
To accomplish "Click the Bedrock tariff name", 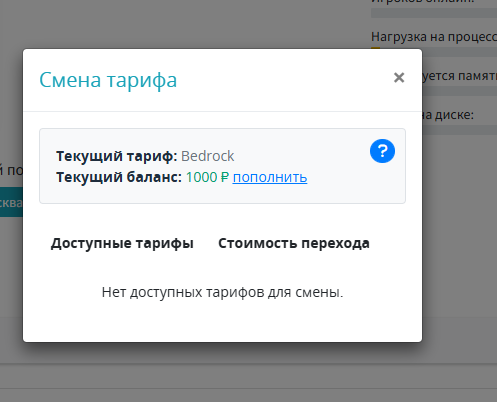I will point(207,156).
